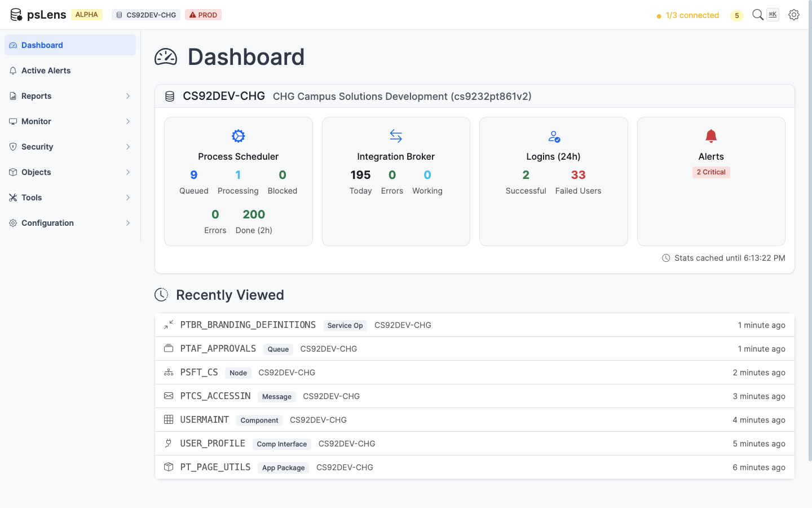The height and width of the screenshot is (508, 812).
Task: Click the notification count 5 badge
Action: point(736,15)
